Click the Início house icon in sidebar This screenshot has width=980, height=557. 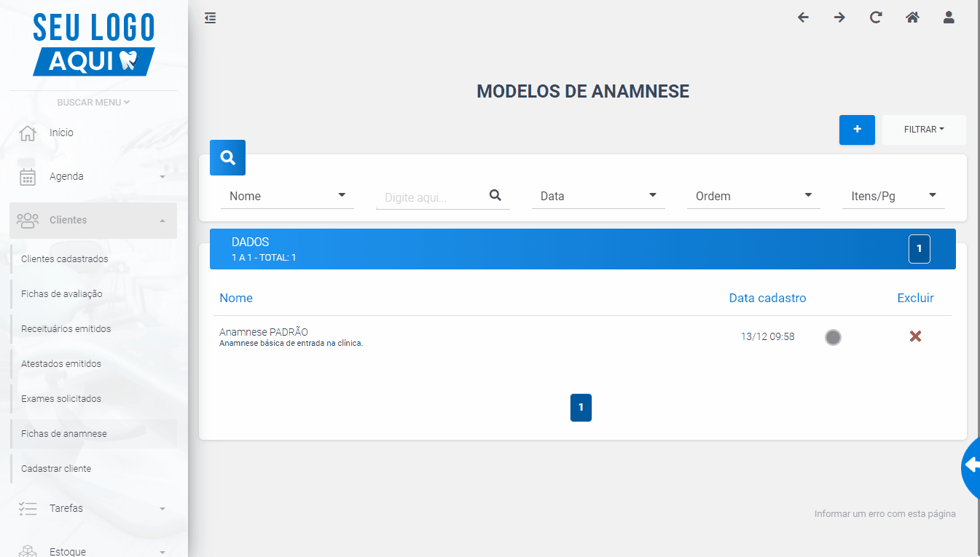coord(28,133)
